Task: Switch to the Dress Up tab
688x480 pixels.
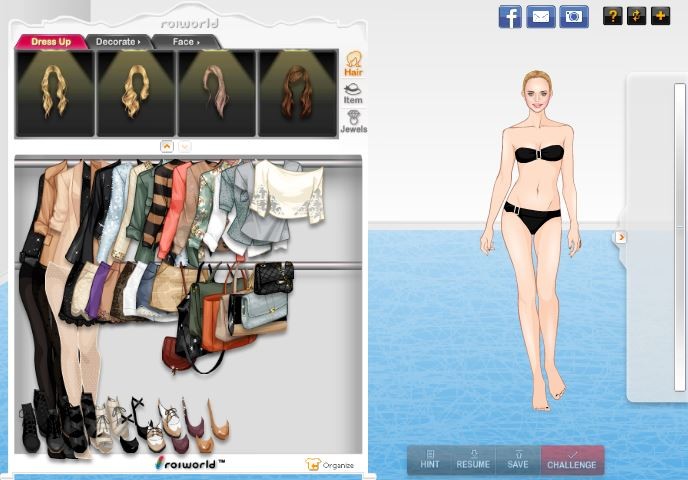Action: coord(50,42)
